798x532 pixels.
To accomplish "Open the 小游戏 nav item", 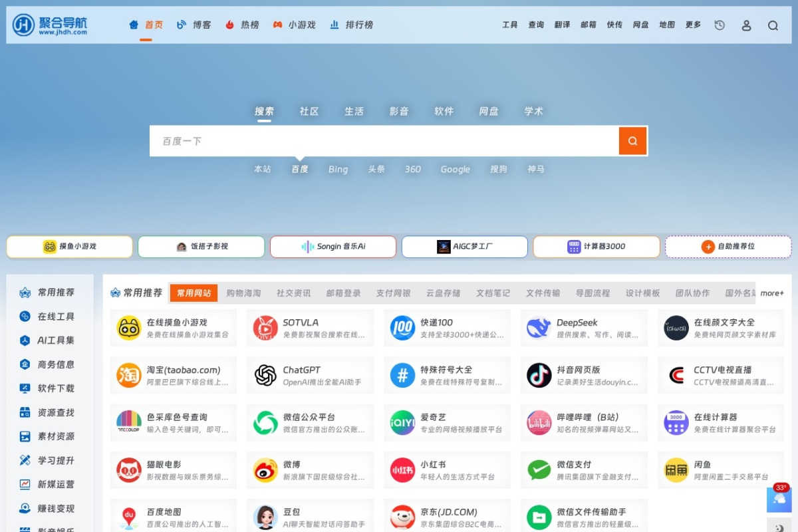I will point(295,25).
